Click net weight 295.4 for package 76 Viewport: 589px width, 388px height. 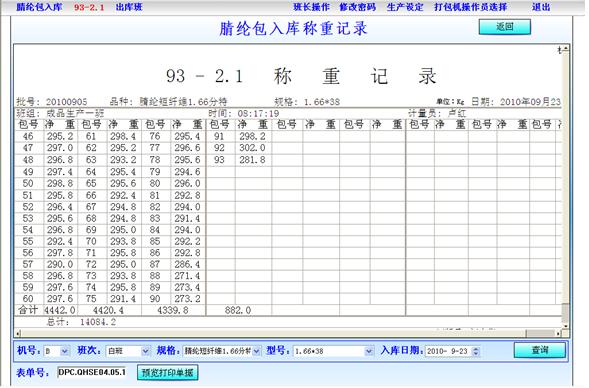(x=187, y=136)
